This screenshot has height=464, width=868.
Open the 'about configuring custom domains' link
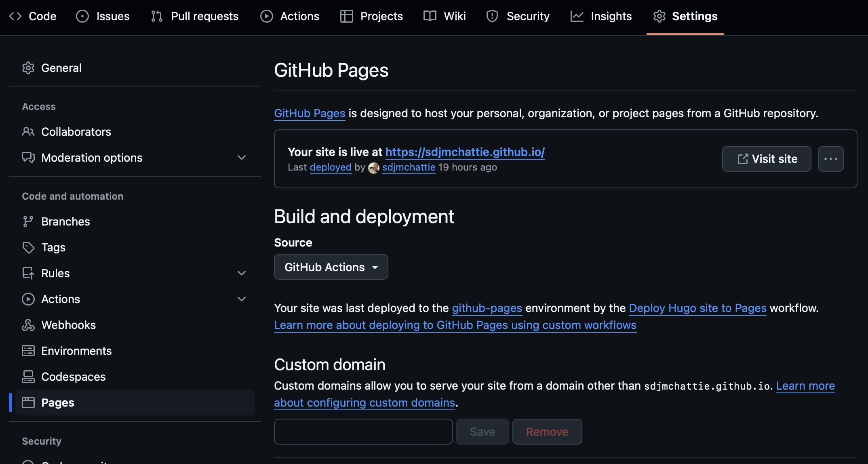click(x=364, y=403)
